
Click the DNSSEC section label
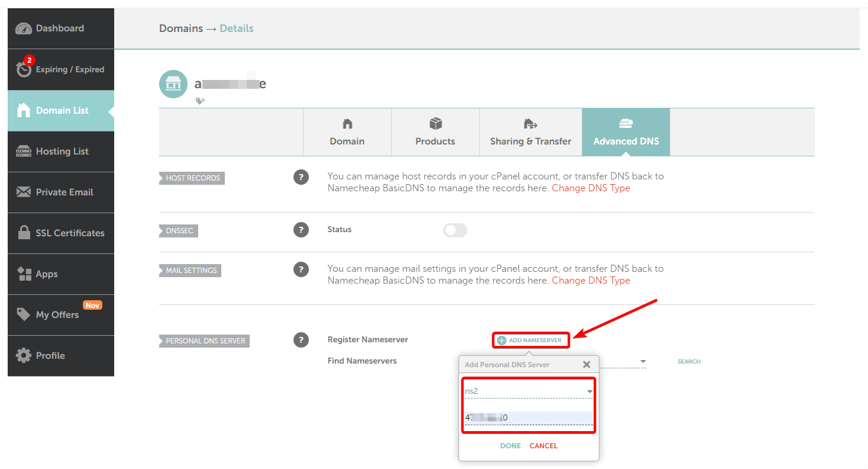179,231
